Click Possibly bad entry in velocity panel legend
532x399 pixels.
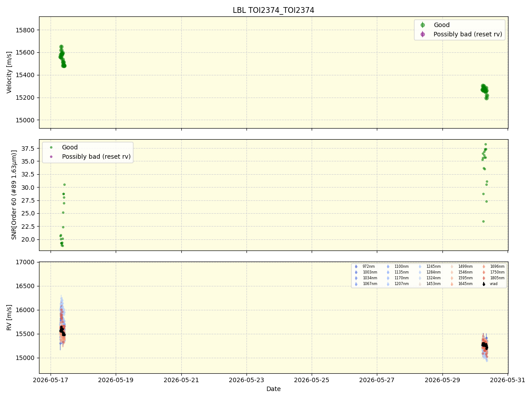468,34
